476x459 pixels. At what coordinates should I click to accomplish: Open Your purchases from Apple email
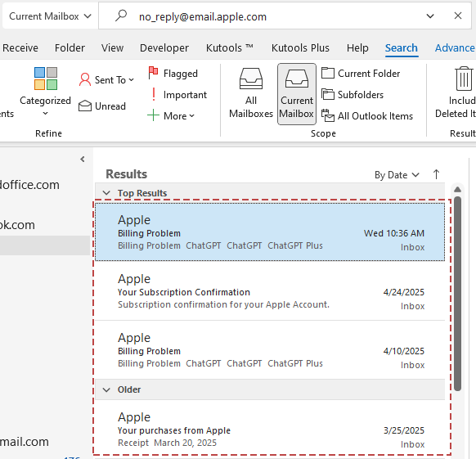270,429
